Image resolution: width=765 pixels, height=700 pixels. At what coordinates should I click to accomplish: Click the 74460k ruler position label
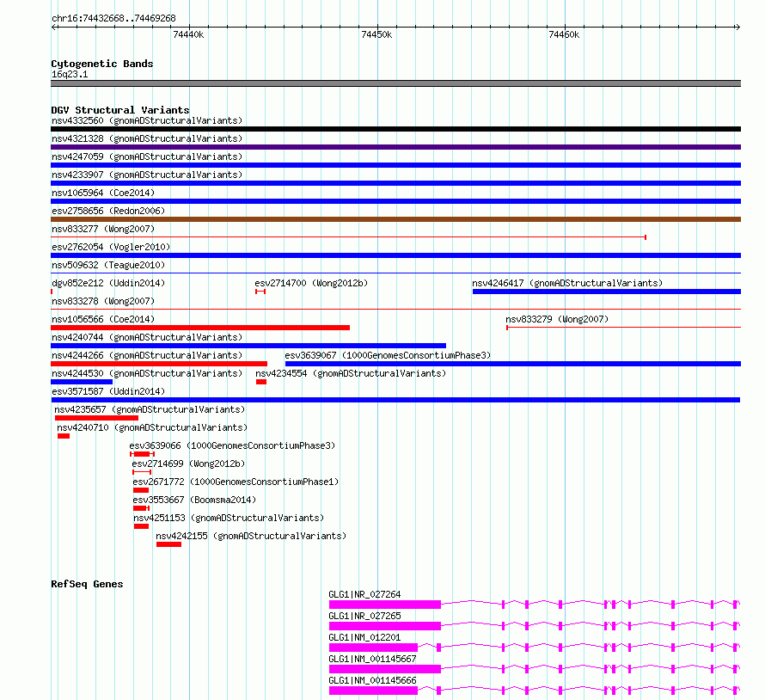(x=564, y=34)
